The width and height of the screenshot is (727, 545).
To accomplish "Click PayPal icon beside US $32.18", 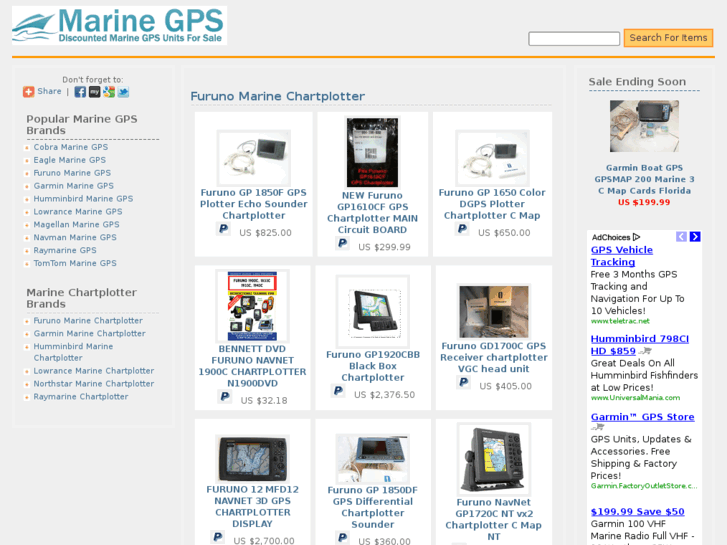I will tap(225, 397).
